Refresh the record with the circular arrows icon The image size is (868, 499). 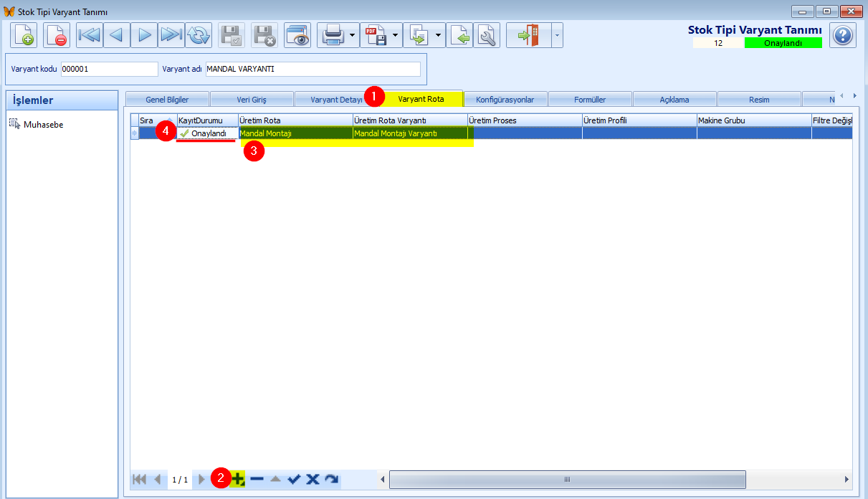tap(199, 35)
